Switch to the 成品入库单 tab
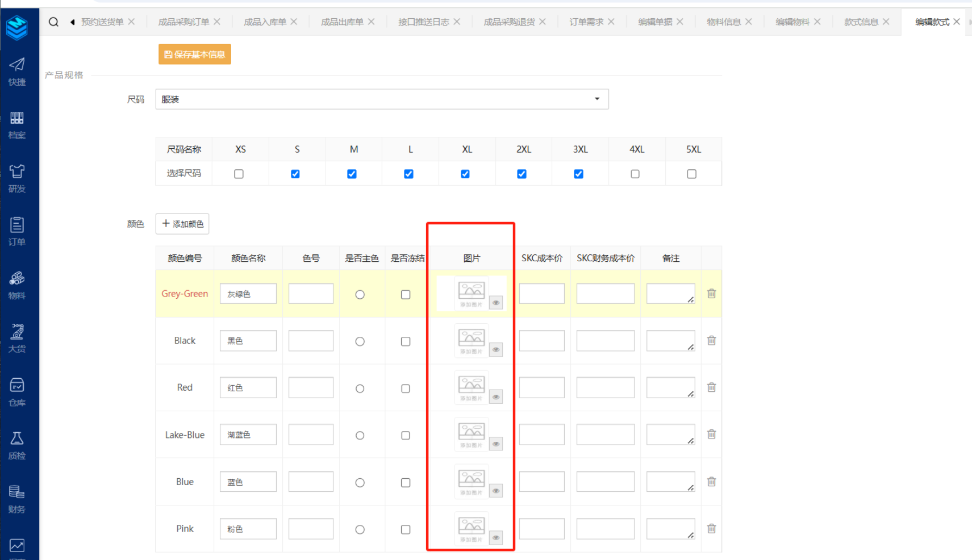This screenshot has width=972, height=560. (265, 22)
